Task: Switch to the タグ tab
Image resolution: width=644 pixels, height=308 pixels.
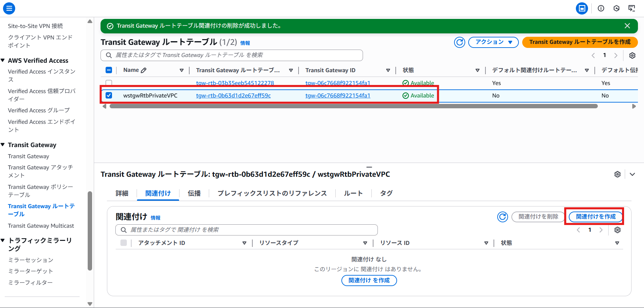Action: (x=386, y=193)
